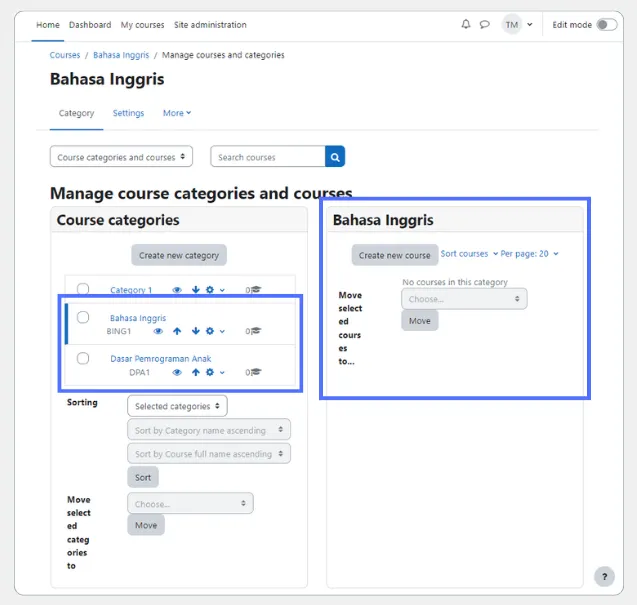Viewport: 637px width, 605px height.
Task: Open the Course categories and courses dropdown
Action: (x=121, y=157)
